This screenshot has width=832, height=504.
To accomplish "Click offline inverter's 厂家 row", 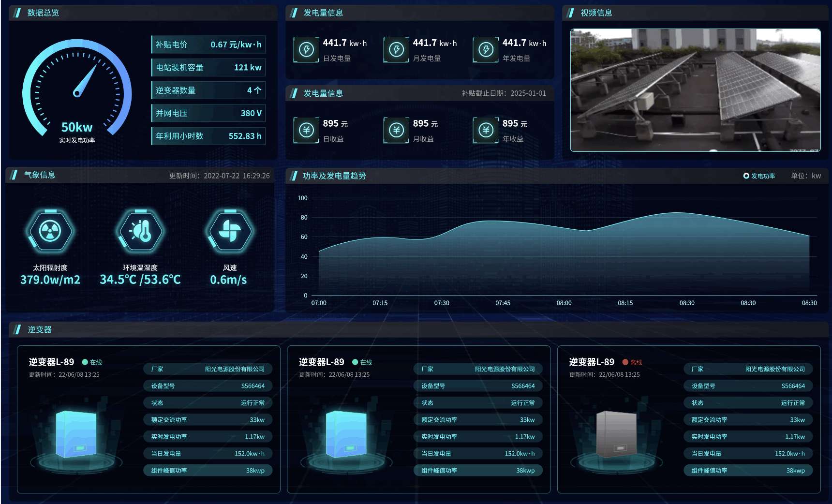I will pos(748,369).
